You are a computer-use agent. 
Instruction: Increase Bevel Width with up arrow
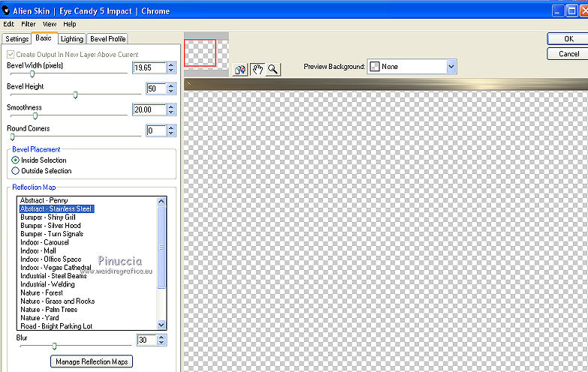171,64
